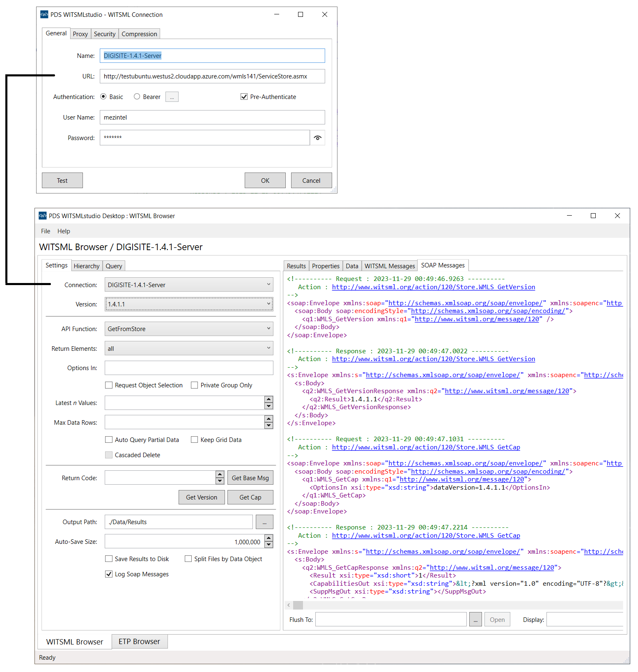Select Bearer authentication option
638x672 pixels.
pyautogui.click(x=137, y=97)
